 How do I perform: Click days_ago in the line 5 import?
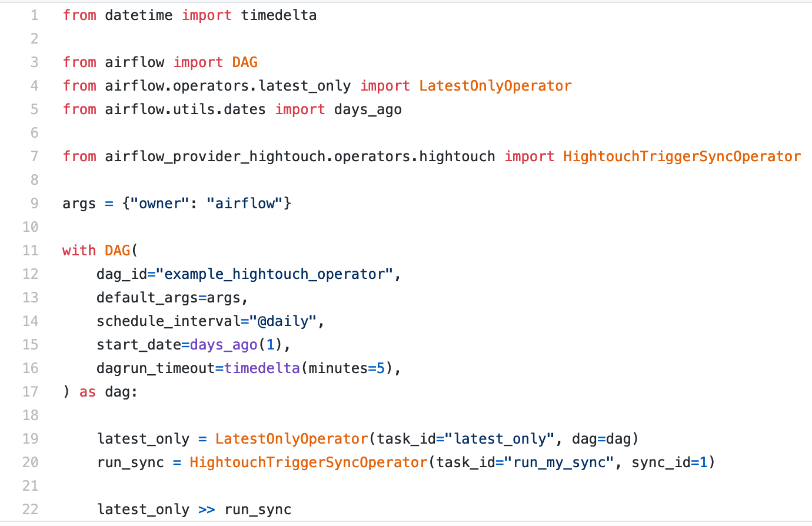pos(368,109)
